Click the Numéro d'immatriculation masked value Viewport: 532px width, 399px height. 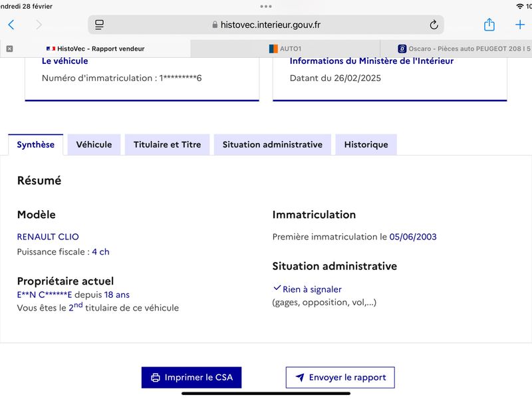click(x=180, y=78)
